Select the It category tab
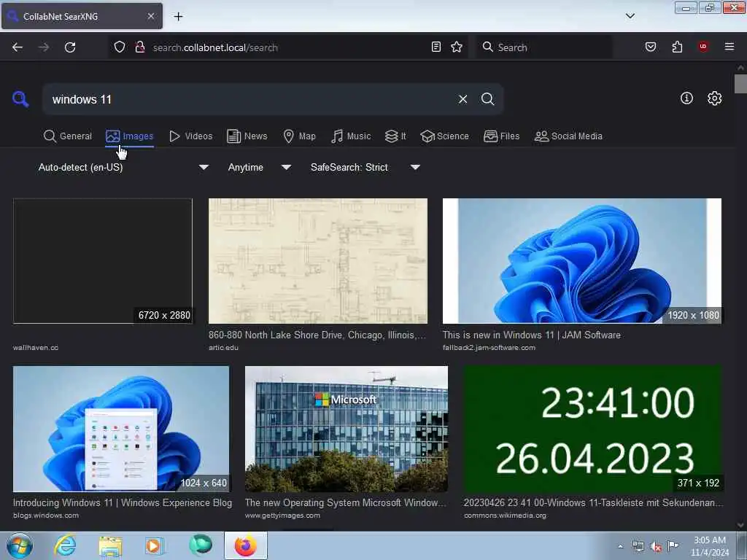 click(x=395, y=136)
